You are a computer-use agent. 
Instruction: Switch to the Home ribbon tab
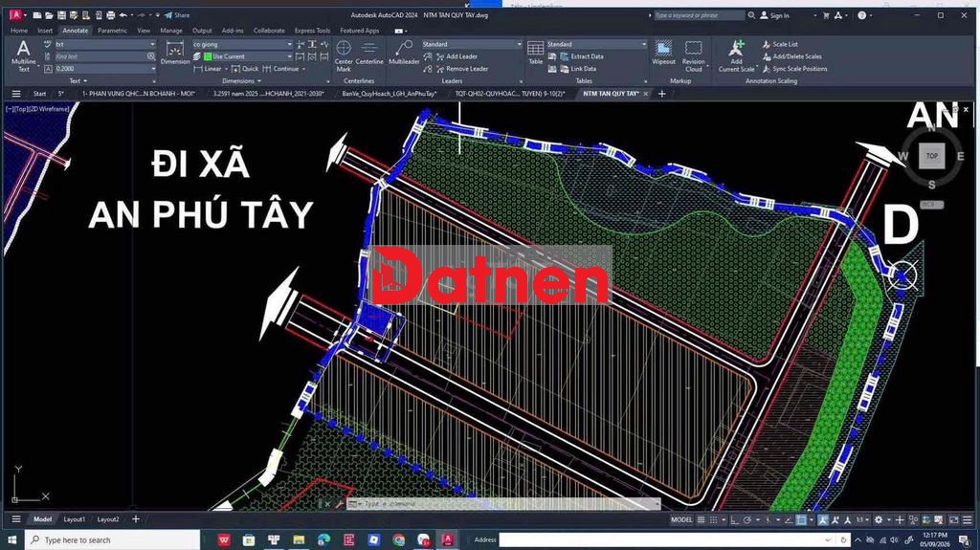pyautogui.click(x=19, y=30)
